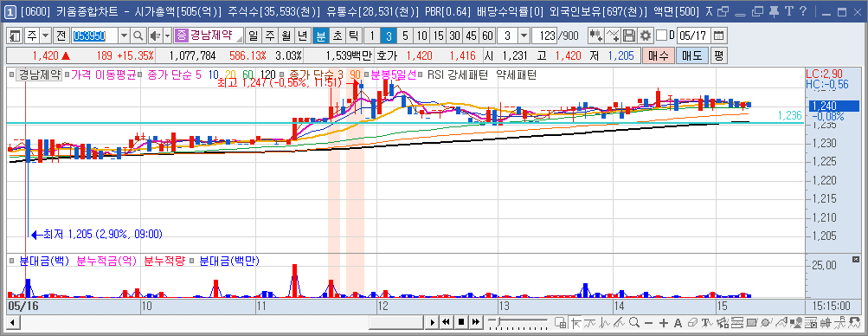Toggle the 분대금(백) volume legend checkbox
This screenshot has width=868, height=336.
click(x=11, y=260)
